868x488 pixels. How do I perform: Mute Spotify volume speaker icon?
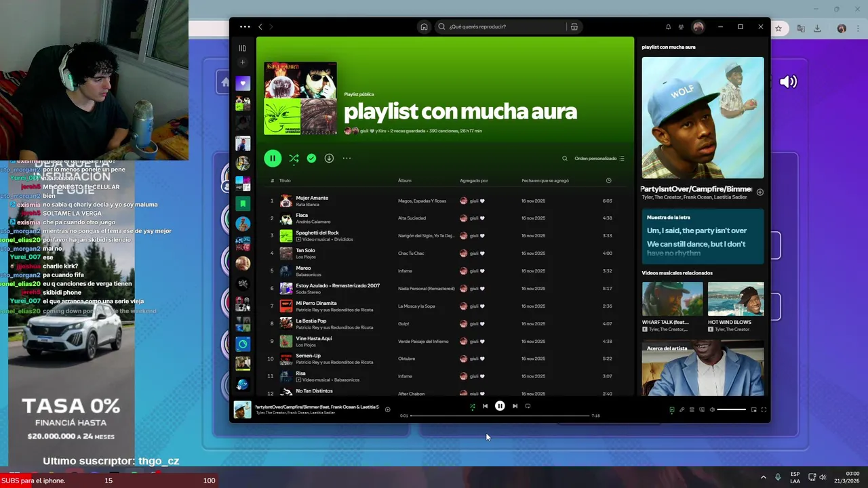712,410
